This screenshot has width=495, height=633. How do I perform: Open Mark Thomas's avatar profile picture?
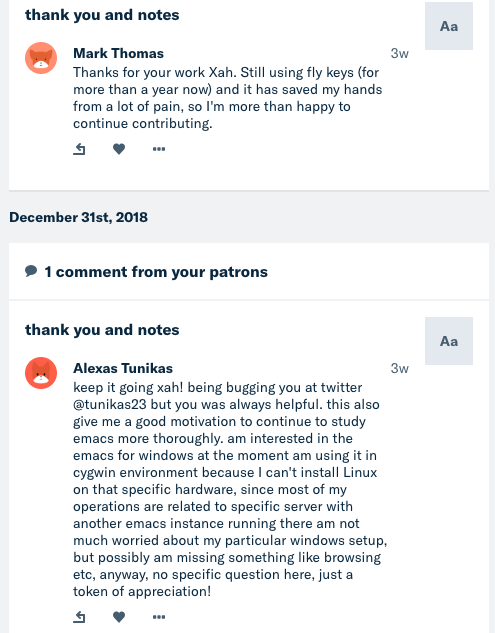click(x=41, y=58)
